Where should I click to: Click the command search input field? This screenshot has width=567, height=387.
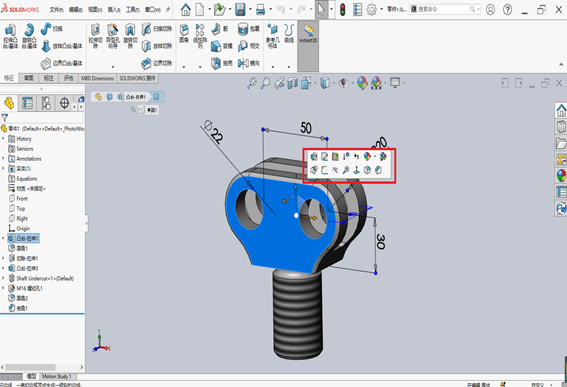[x=445, y=9]
